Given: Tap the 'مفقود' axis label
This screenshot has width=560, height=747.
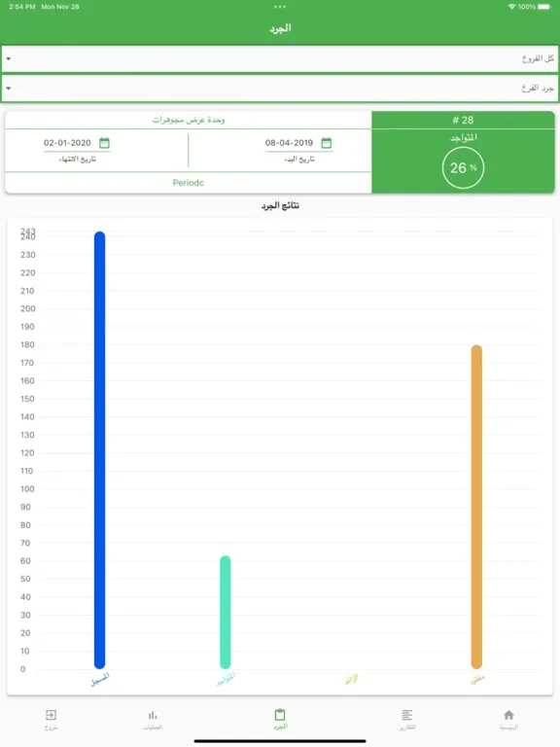Looking at the screenshot, I should click(477, 680).
